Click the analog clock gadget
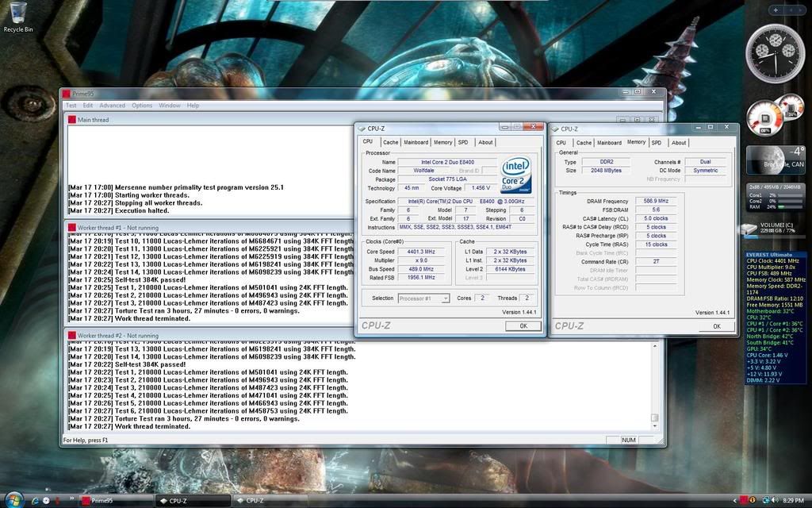The image size is (812, 508). coord(776,53)
